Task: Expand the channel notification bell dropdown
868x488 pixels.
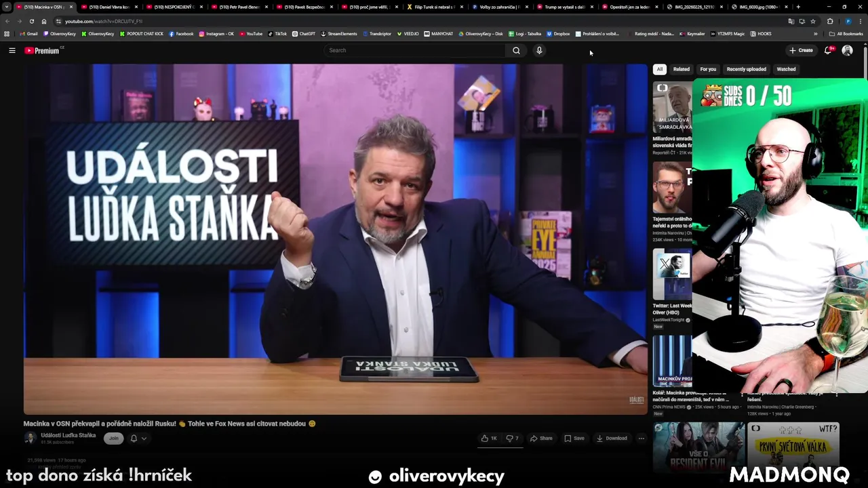Action: click(x=138, y=439)
